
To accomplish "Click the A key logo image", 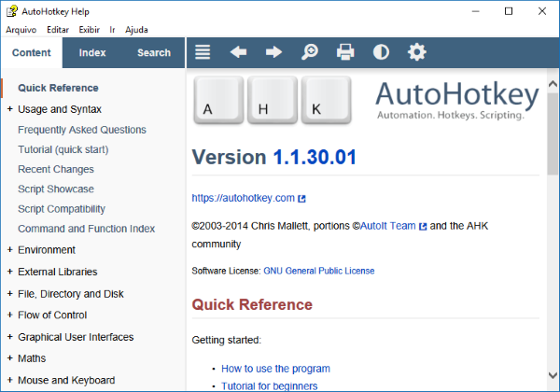I will (x=218, y=100).
